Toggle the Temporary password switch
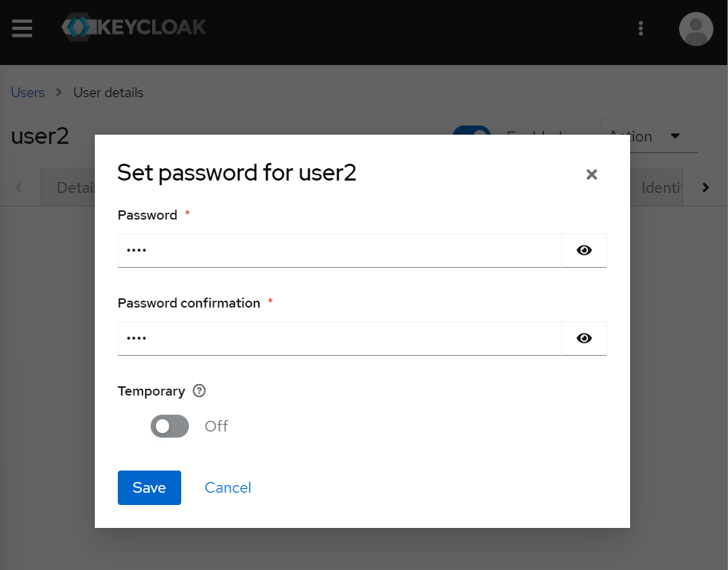The width and height of the screenshot is (728, 570). (x=170, y=426)
